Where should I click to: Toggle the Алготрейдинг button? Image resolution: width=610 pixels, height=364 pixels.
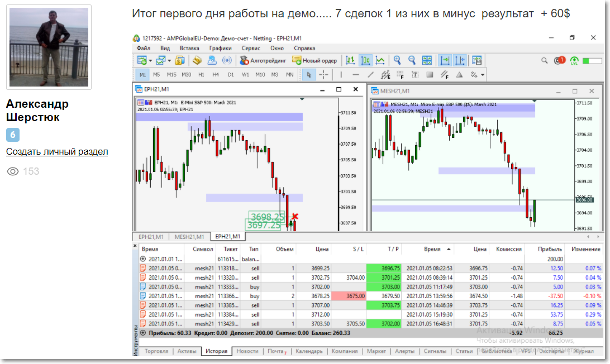(x=263, y=60)
